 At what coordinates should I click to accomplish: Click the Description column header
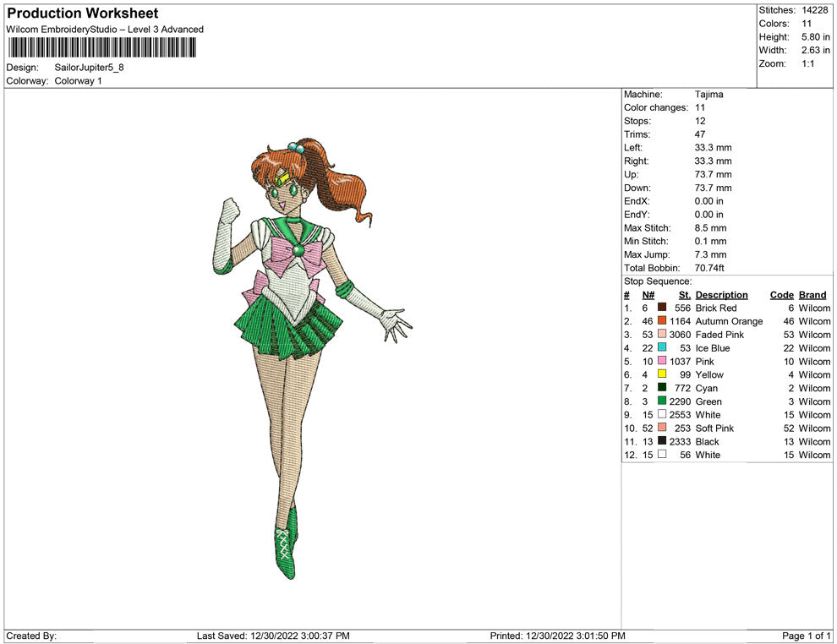pos(722,294)
